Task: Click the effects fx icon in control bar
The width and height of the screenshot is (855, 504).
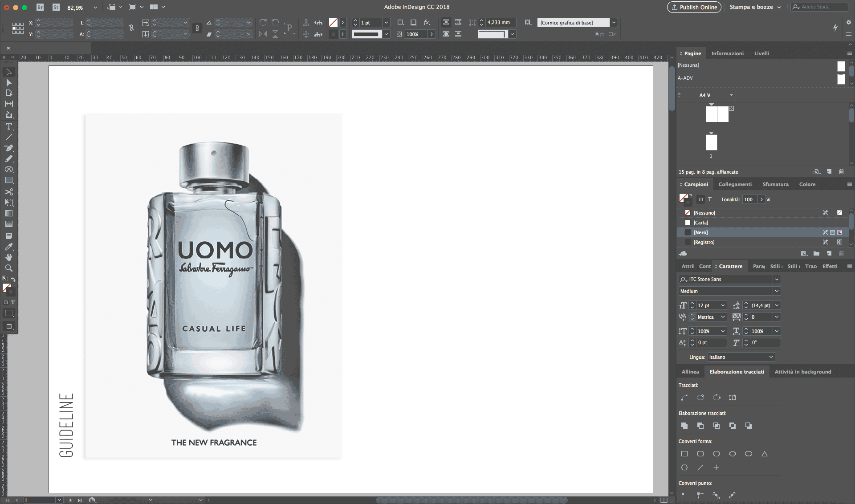Action: point(427,22)
